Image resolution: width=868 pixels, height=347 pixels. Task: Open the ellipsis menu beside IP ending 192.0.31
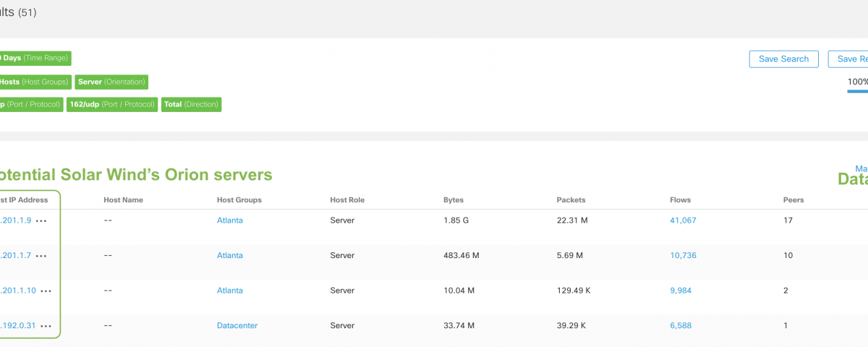pyautogui.click(x=46, y=326)
